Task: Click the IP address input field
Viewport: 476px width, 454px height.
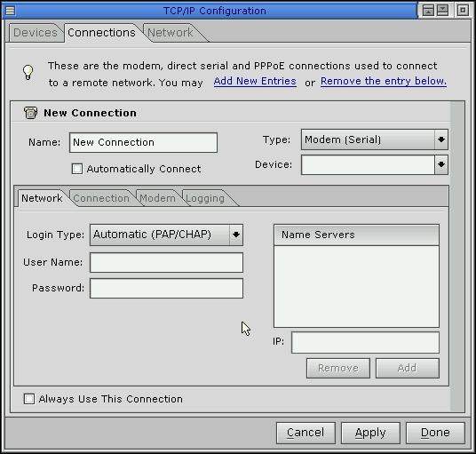Action: 365,343
